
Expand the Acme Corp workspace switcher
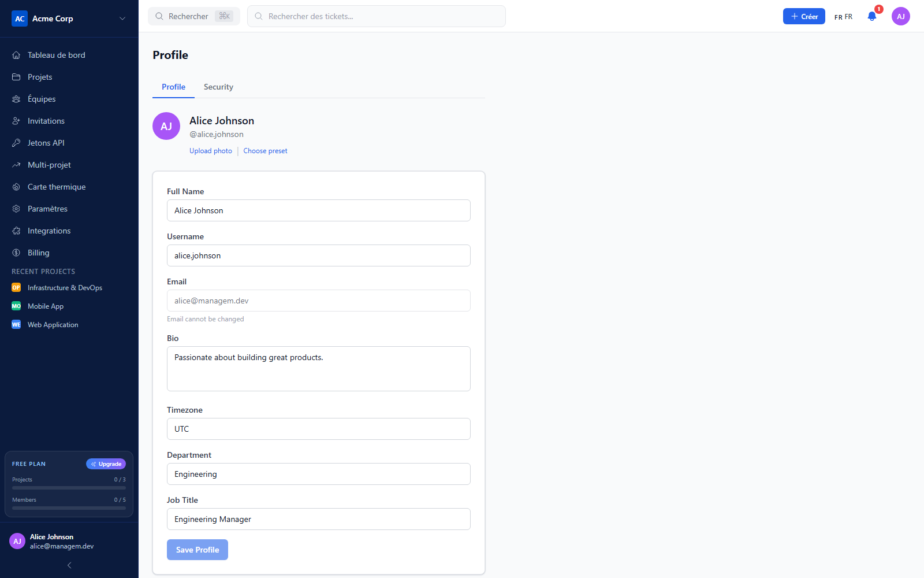click(x=69, y=18)
